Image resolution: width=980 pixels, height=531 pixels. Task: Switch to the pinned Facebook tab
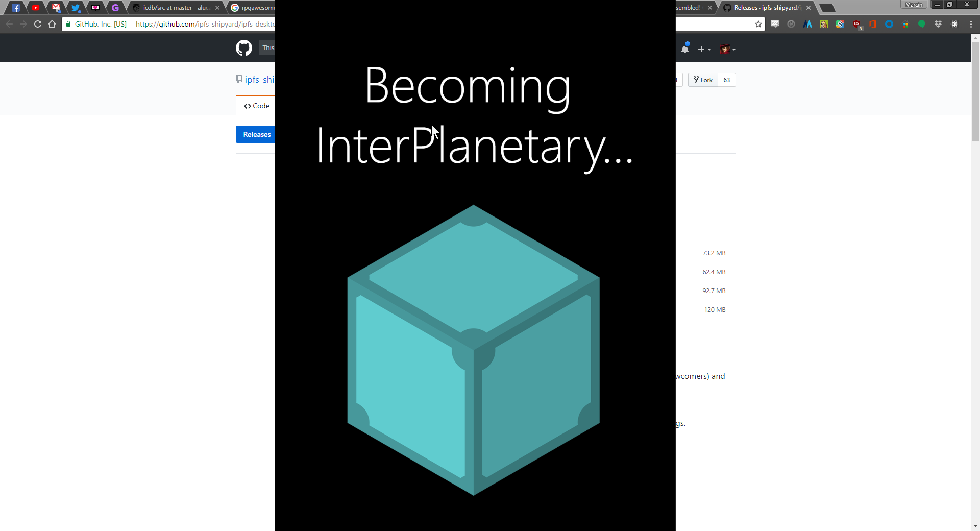click(16, 8)
